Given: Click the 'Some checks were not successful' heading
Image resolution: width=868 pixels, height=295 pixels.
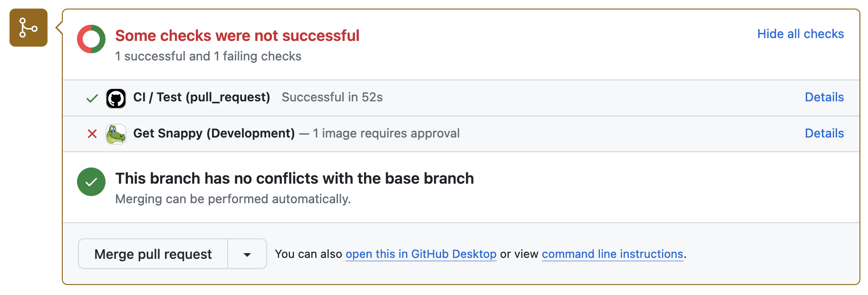Looking at the screenshot, I should click(237, 36).
